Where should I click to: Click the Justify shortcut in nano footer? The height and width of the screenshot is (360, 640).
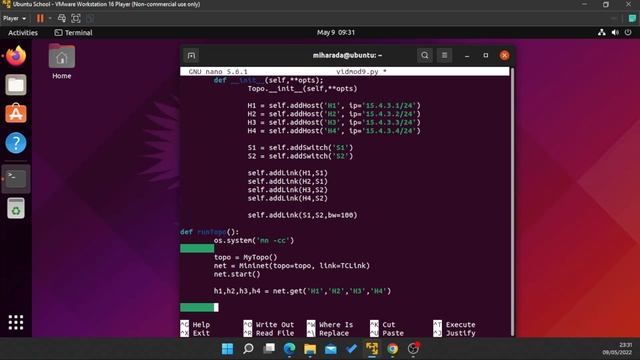(454, 333)
